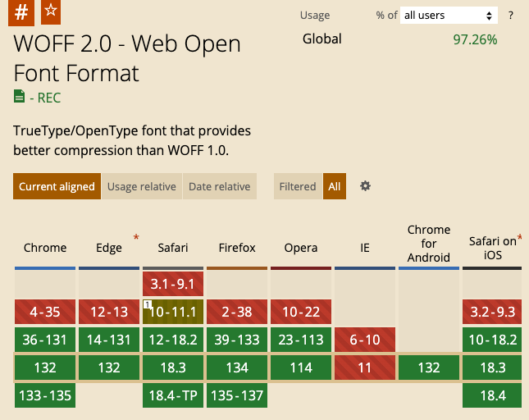Select Firefox versions 2-38 cell
This screenshot has height=420, width=529.
point(237,312)
